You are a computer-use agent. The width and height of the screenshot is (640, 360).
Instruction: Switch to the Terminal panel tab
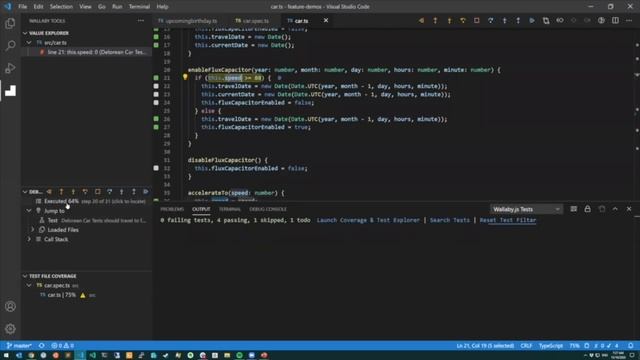pos(230,209)
